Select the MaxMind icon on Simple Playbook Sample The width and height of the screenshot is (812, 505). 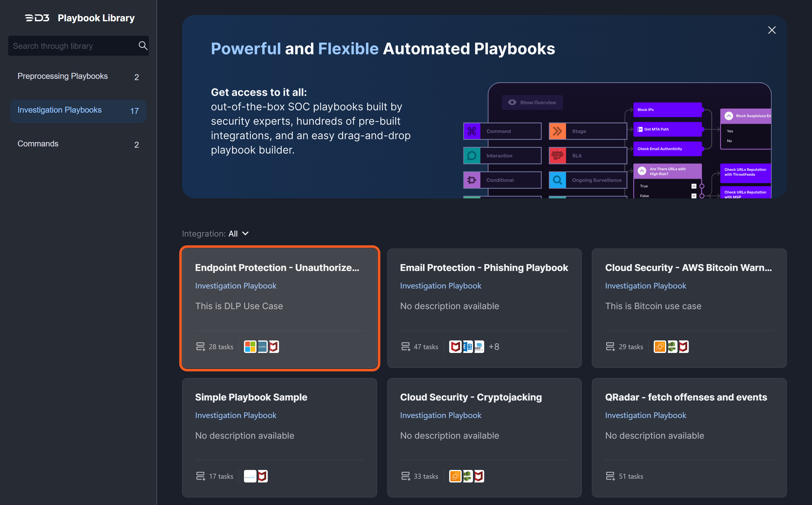click(x=250, y=476)
